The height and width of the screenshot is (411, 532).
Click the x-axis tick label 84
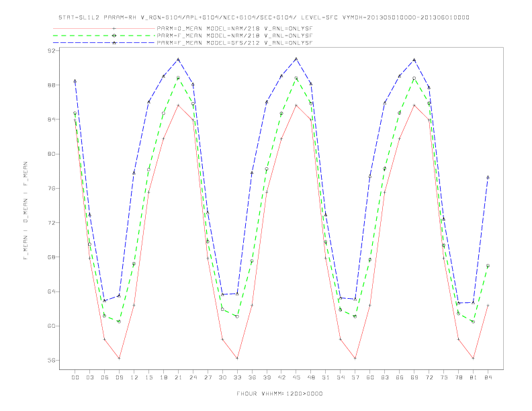488,377
